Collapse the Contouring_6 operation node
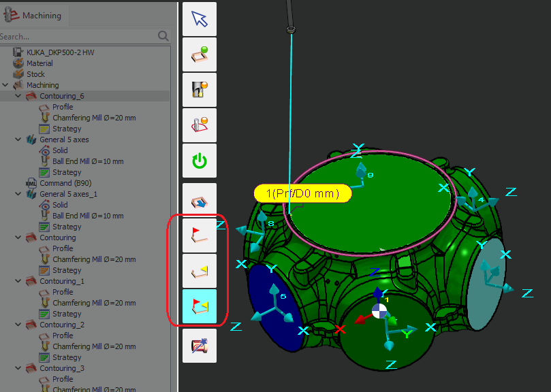The width and height of the screenshot is (551, 392). tap(18, 96)
